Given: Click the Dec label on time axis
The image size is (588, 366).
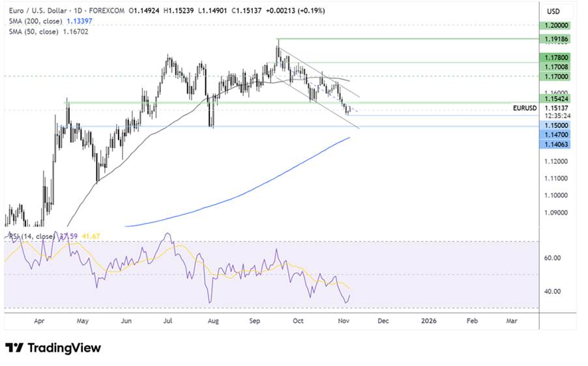Looking at the screenshot, I should click(x=383, y=321).
